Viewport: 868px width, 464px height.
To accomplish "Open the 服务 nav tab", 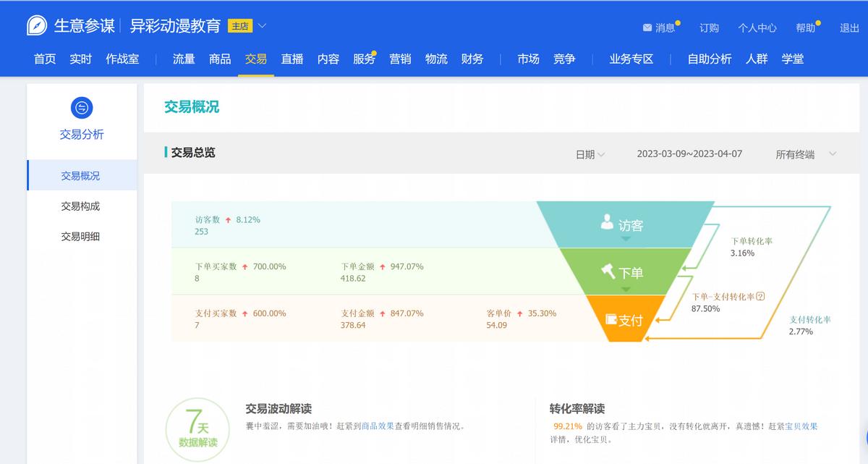I will click(364, 59).
